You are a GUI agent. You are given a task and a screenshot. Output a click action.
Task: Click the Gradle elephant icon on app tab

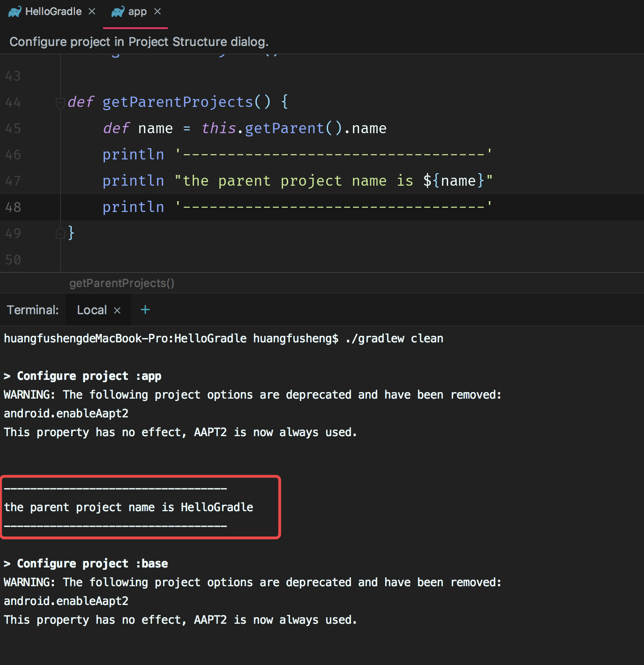click(x=118, y=12)
